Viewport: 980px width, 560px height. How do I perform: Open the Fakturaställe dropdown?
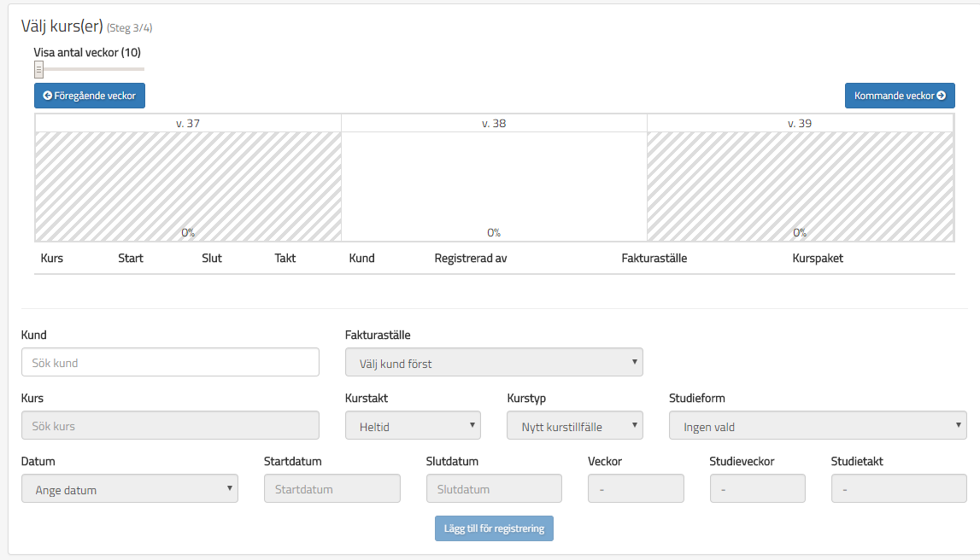click(494, 363)
